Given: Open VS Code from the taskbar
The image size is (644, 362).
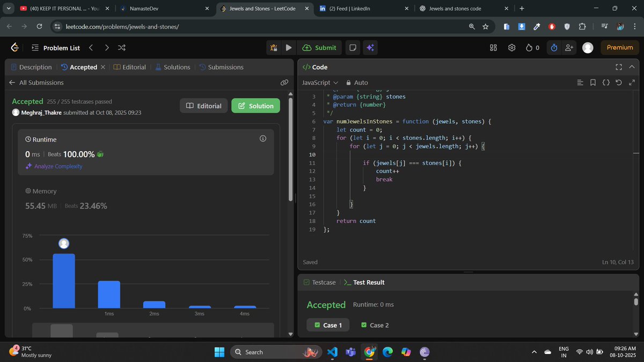Looking at the screenshot, I should pyautogui.click(x=332, y=352).
